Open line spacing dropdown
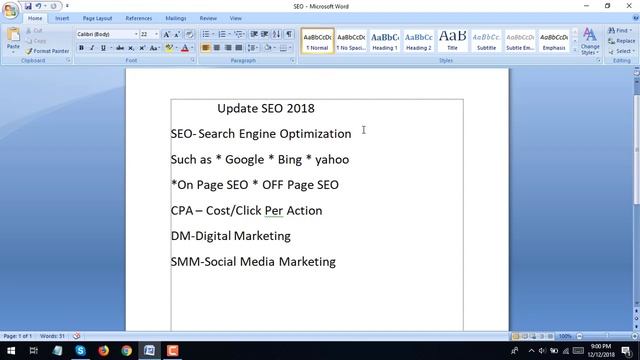This screenshot has height=360, width=640. (x=253, y=48)
